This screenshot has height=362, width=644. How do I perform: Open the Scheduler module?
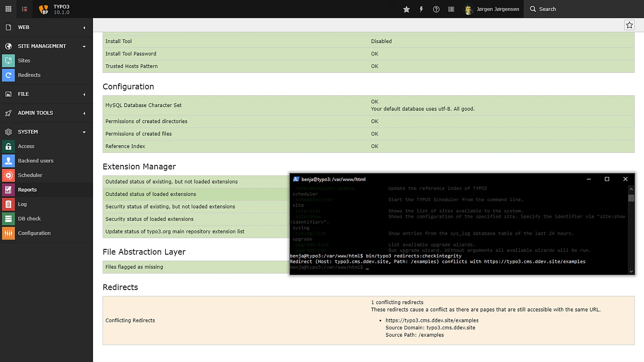click(x=30, y=175)
